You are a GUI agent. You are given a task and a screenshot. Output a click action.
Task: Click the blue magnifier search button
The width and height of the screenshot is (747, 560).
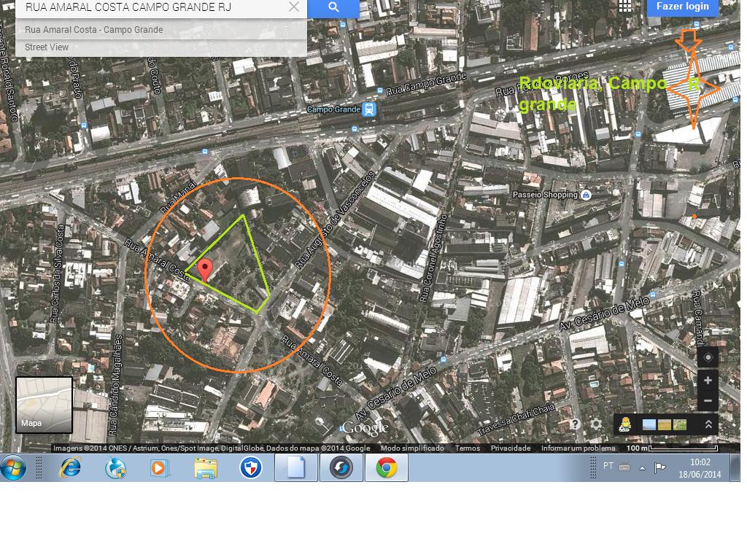pos(333,7)
